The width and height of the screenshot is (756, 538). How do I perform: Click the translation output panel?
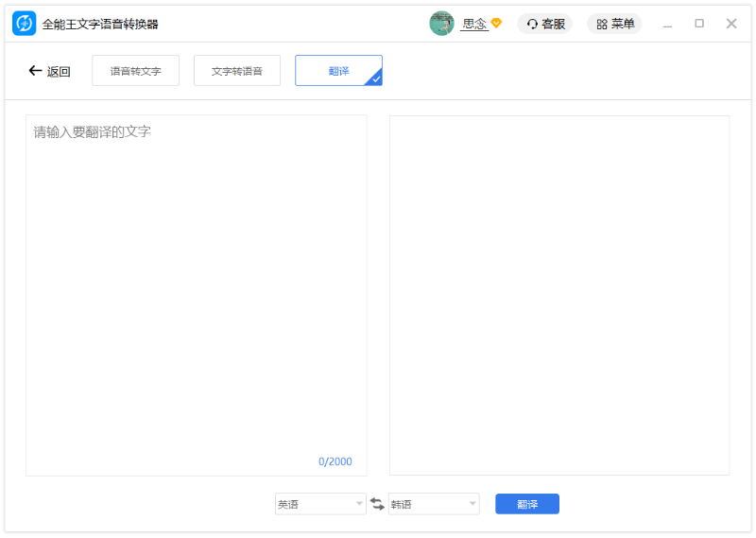559,295
